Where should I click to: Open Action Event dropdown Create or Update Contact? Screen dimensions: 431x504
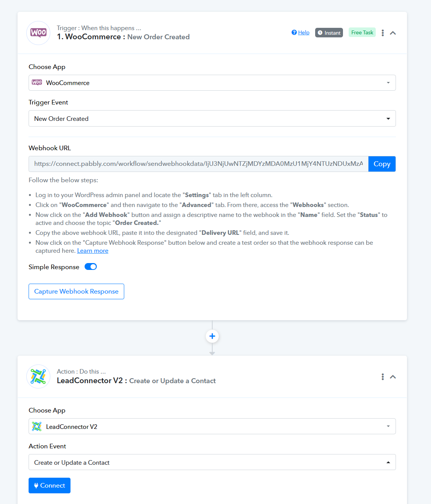coord(212,462)
